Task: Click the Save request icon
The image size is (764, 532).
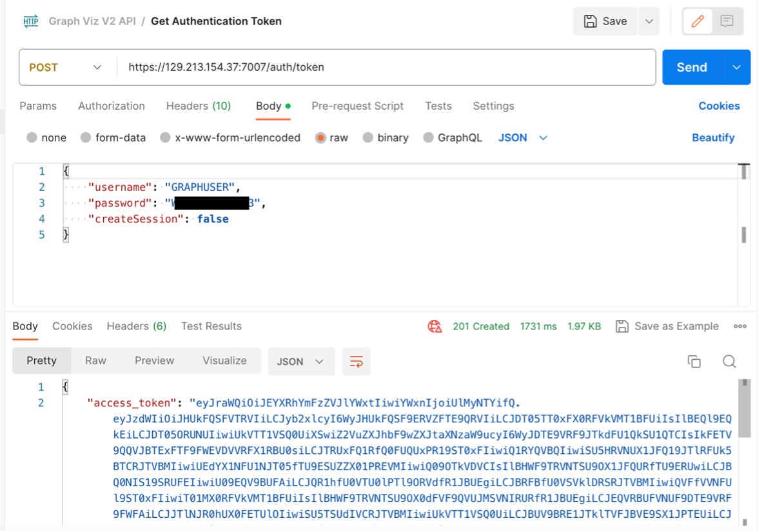Action: (589, 21)
